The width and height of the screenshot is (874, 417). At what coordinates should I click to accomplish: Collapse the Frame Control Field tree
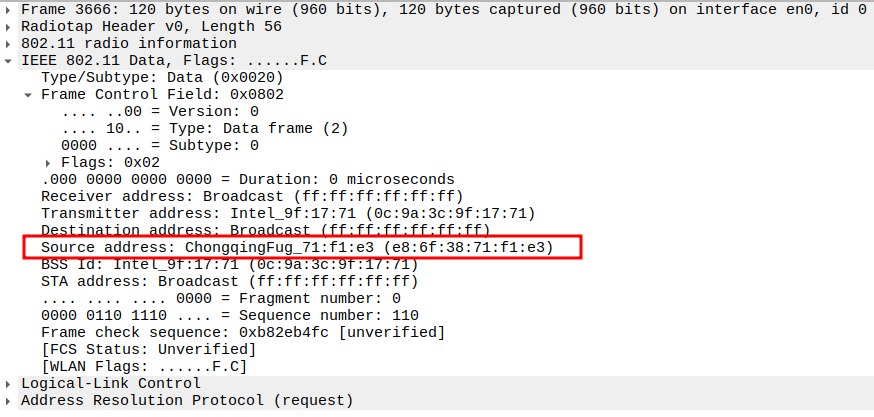click(29, 94)
